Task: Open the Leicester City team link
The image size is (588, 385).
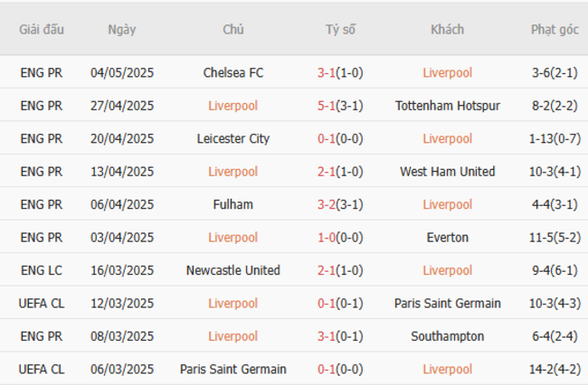Action: 232,138
